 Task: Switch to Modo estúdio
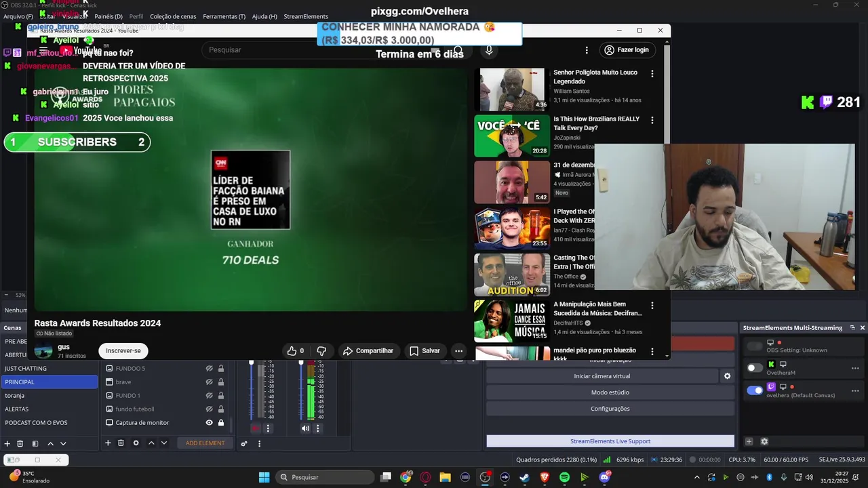coord(610,392)
